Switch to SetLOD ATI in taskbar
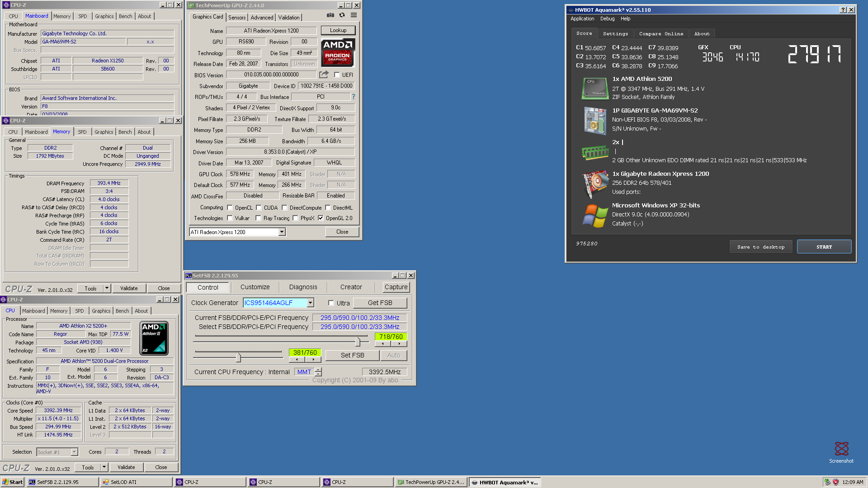 (x=136, y=482)
